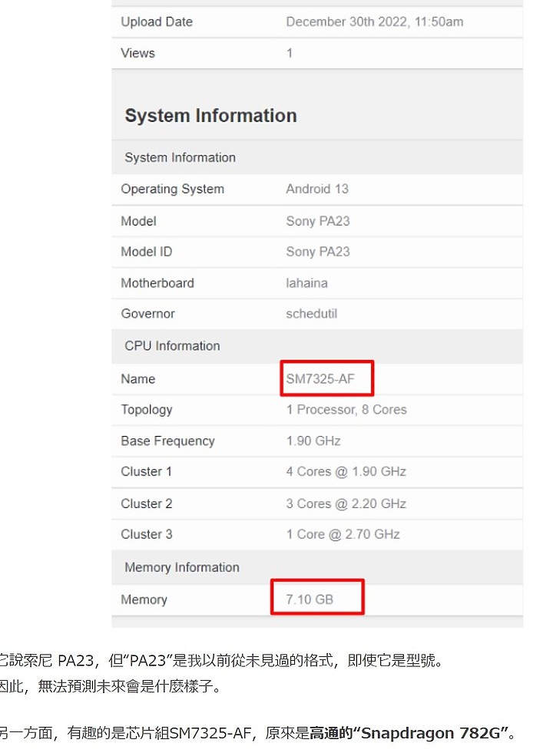Click the Sony PA23 Model value
The image size is (553, 756).
tap(318, 221)
